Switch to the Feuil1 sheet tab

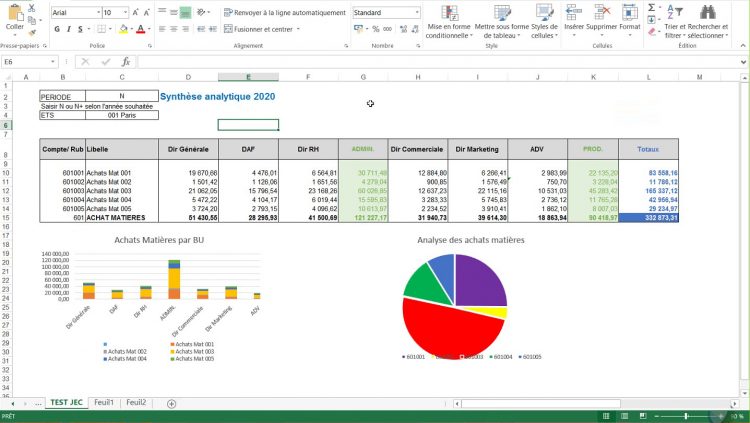tap(104, 402)
